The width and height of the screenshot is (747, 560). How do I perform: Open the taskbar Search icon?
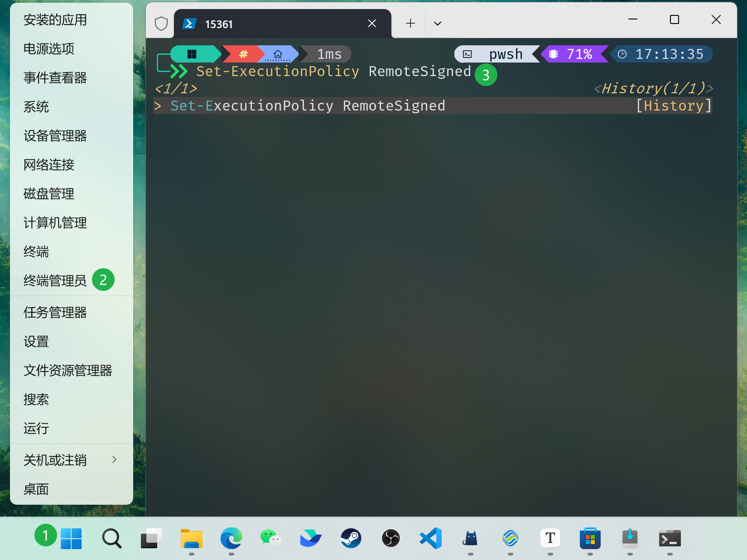click(x=111, y=538)
